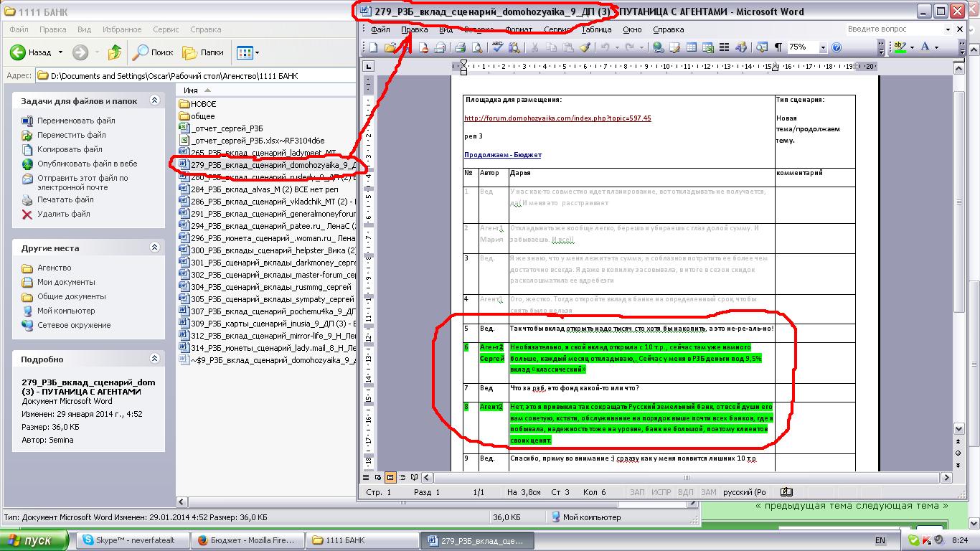Image resolution: width=980 pixels, height=551 pixels.
Task: Toggle ИСПР track changes indicator
Action: (661, 492)
